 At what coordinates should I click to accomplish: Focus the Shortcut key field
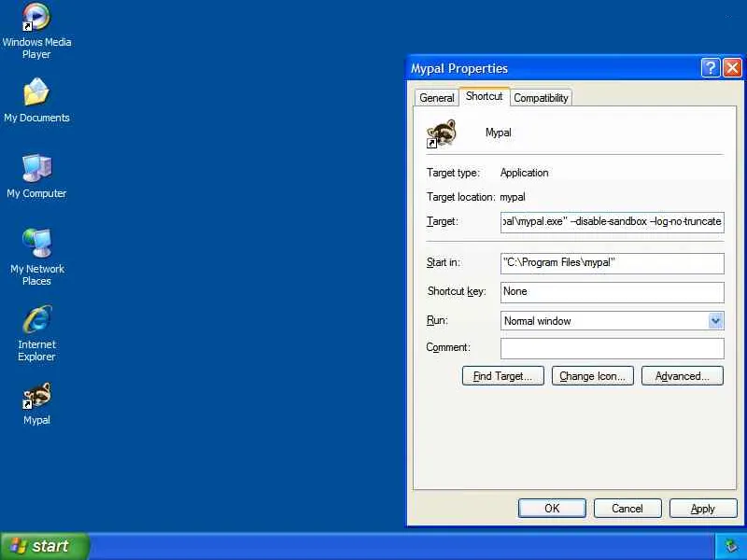point(613,292)
